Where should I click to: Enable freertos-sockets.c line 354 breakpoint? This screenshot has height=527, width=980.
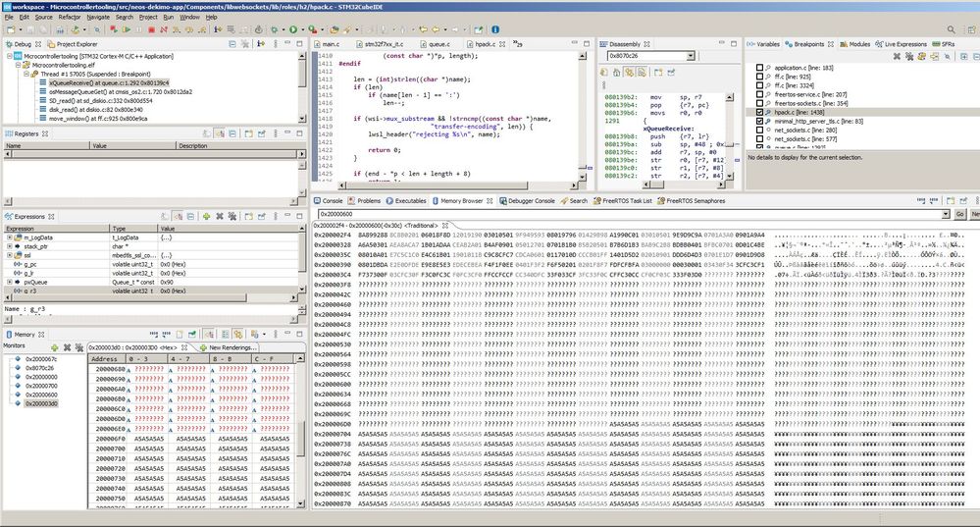coord(760,103)
